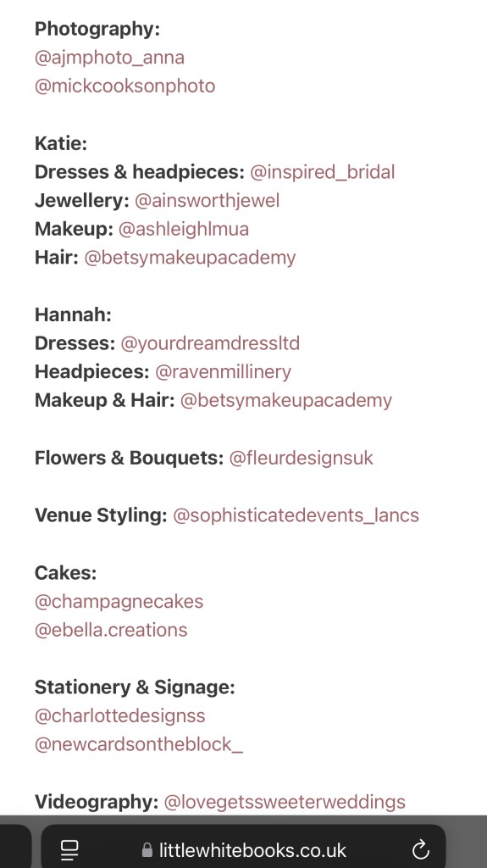The height and width of the screenshot is (868, 487).
Task: Tap the @fleurdesignsuk flowers link
Action: tap(301, 458)
